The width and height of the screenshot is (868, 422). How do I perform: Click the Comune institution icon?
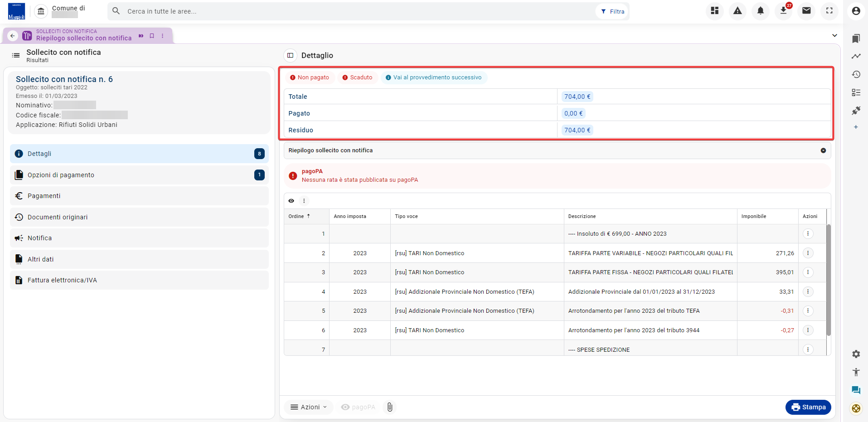(x=41, y=11)
